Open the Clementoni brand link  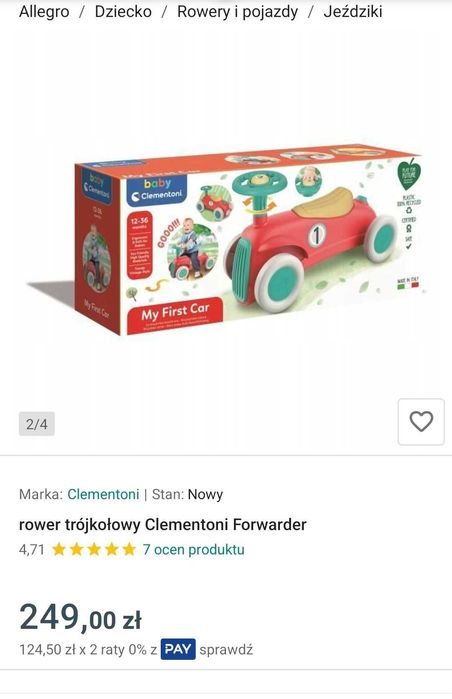103,494
